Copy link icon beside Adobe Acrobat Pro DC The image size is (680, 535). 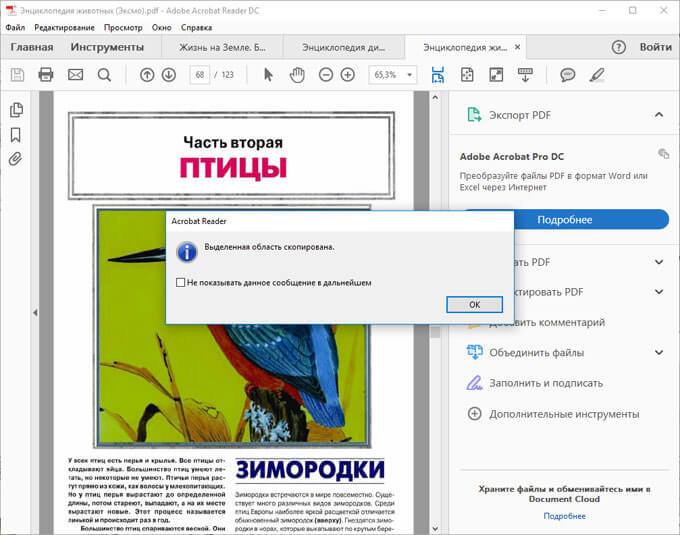664,153
